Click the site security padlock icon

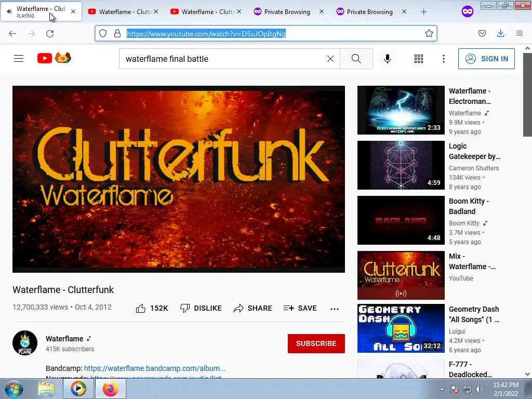[117, 33]
